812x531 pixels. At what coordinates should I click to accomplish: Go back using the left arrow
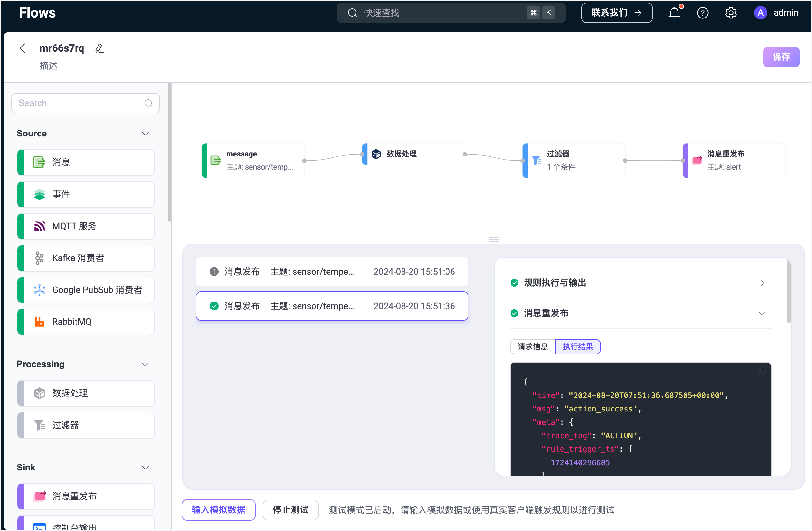[x=23, y=48]
